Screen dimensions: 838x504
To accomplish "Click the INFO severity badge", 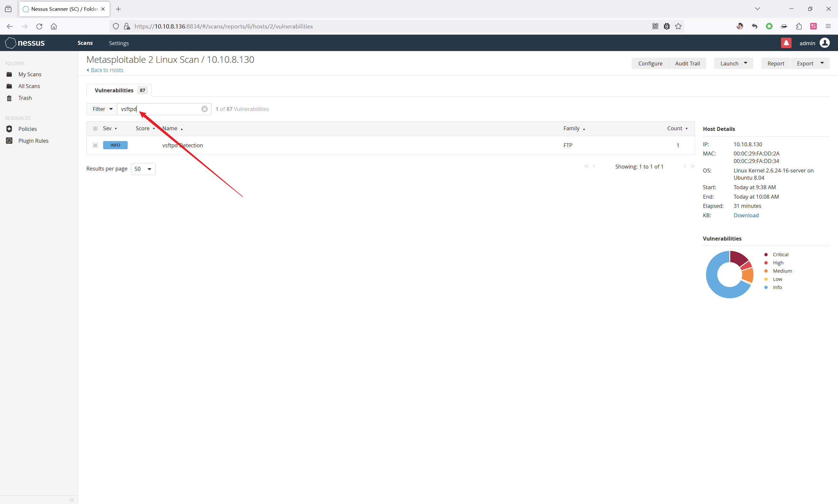I will pos(115,145).
